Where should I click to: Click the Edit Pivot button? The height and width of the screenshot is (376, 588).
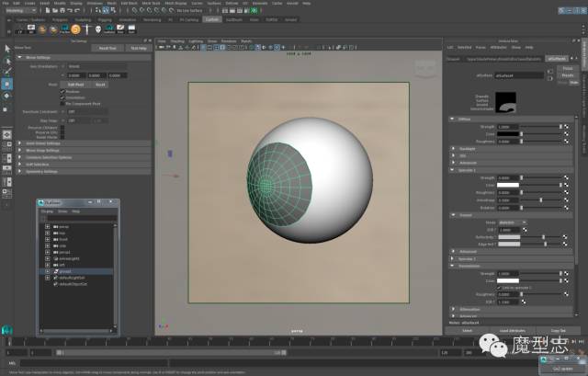click(x=75, y=85)
